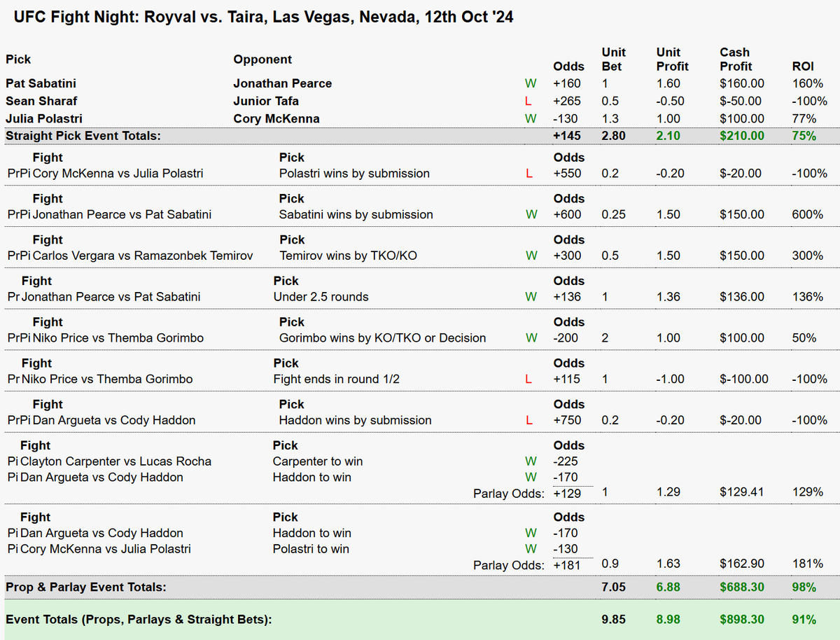840x640 pixels.
Task: Select the '$-50.00' cash profit
Action: click(x=742, y=101)
